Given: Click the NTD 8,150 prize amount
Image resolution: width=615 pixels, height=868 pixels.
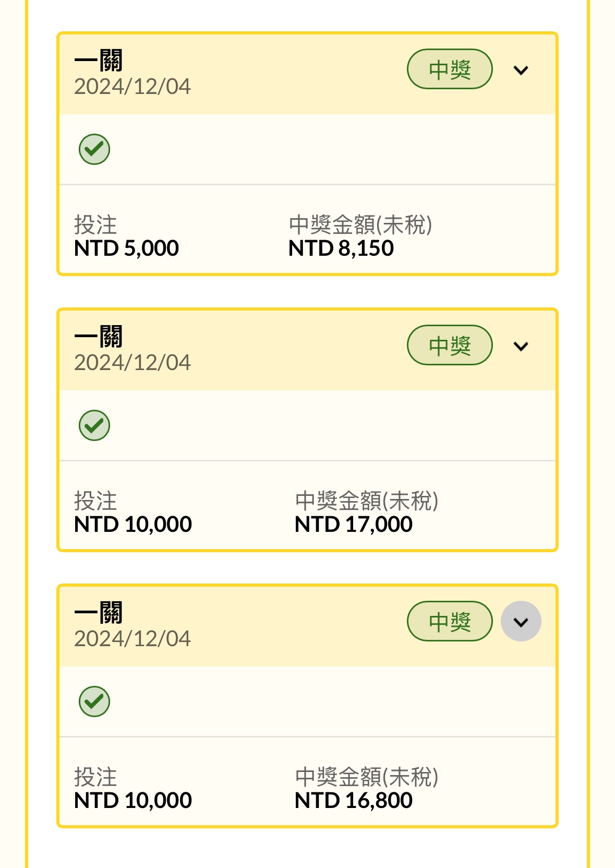Looking at the screenshot, I should 341,248.
